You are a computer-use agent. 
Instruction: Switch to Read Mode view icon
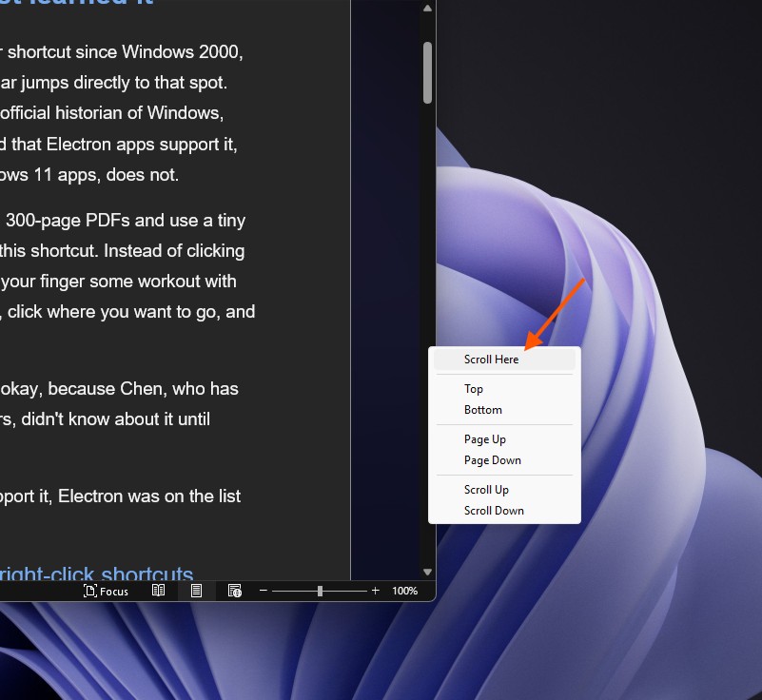coord(159,591)
